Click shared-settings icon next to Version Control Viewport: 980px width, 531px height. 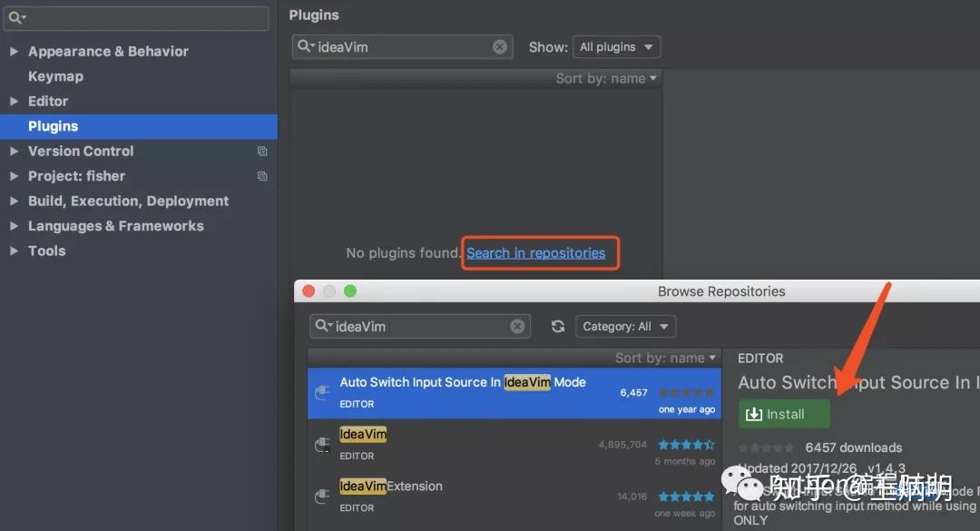coord(263,151)
